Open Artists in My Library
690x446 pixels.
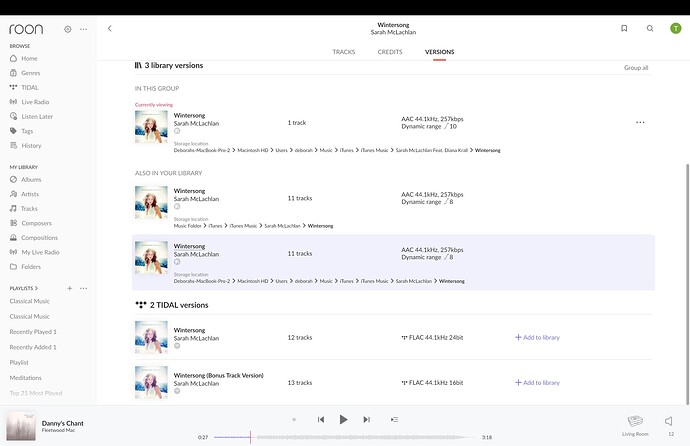tap(29, 194)
